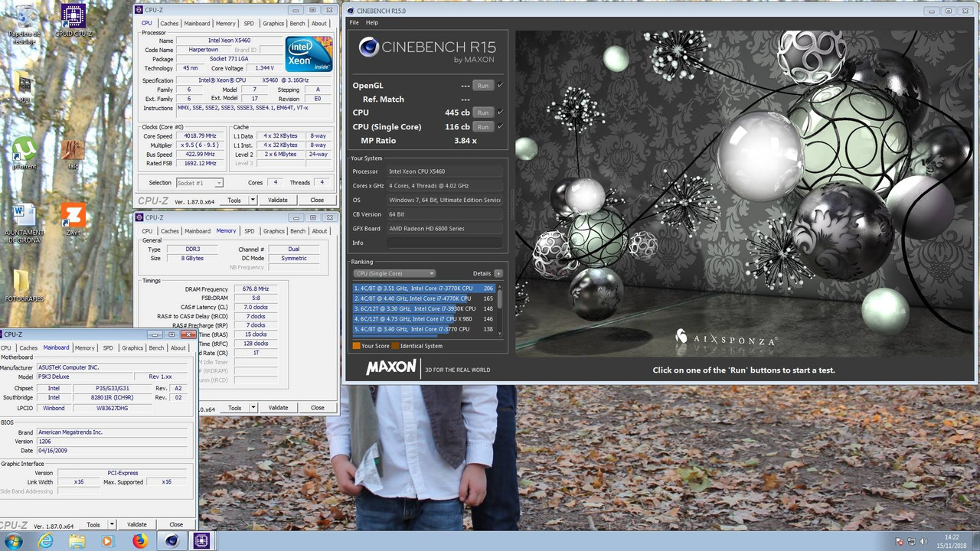
Task: Click Tools button in Mainboard CPU-Z window
Action: (x=93, y=524)
